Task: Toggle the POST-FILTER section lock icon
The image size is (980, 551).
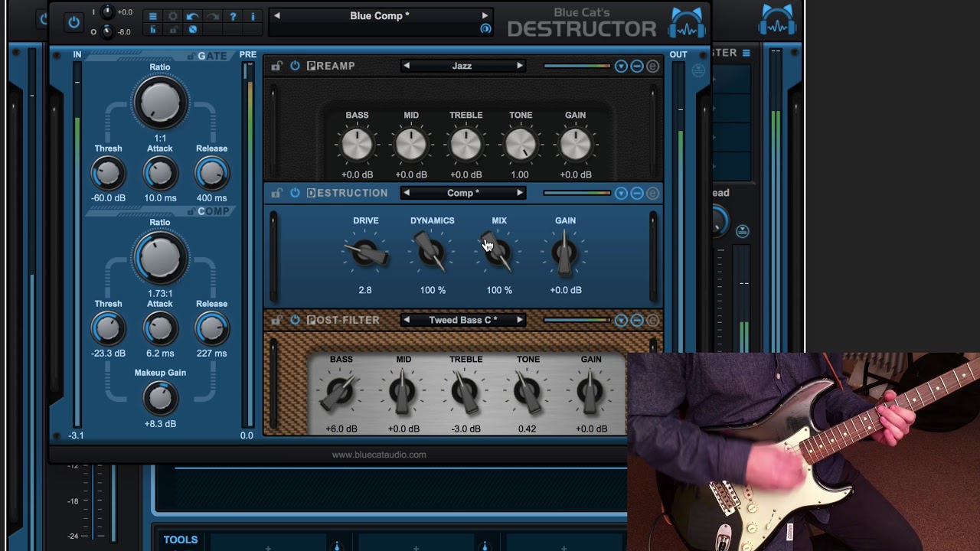Action: click(x=277, y=320)
